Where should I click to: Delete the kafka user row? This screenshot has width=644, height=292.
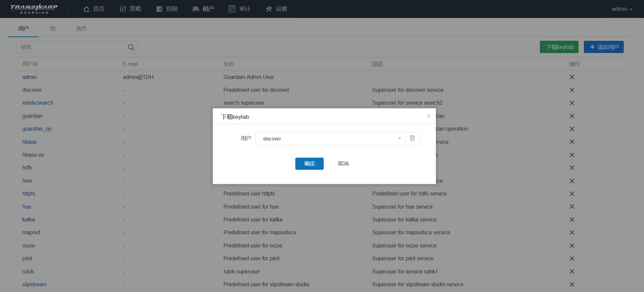(572, 220)
